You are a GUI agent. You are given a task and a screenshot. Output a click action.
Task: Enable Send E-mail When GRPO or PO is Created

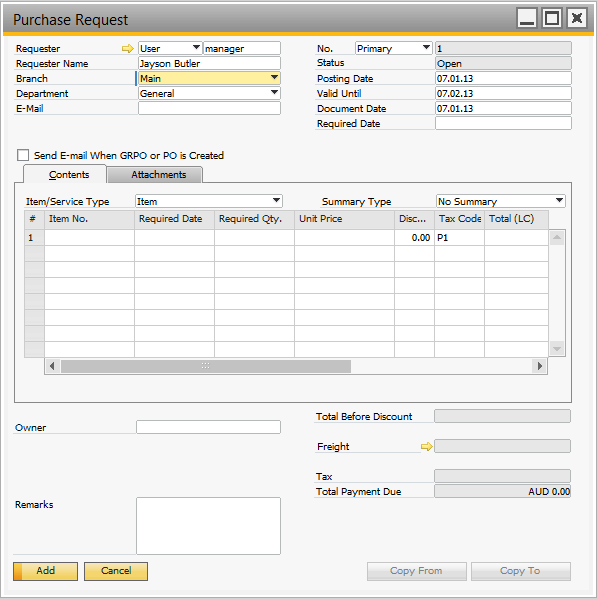tap(23, 155)
